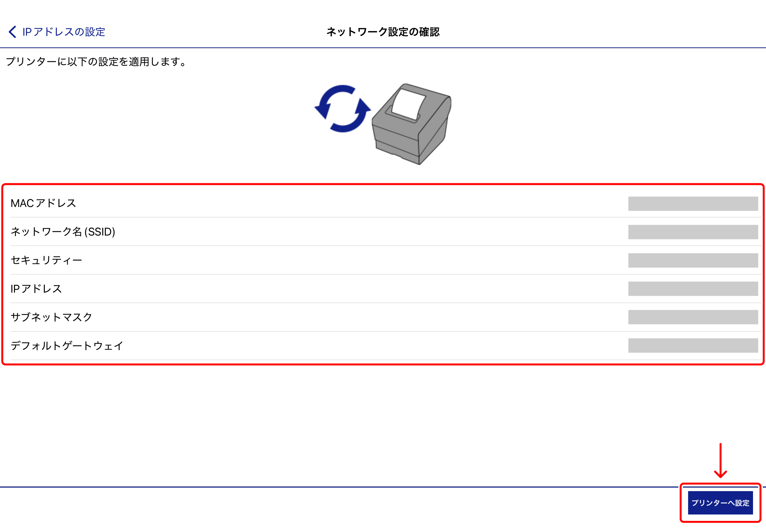Click the プリンターへ設定 button

721,503
